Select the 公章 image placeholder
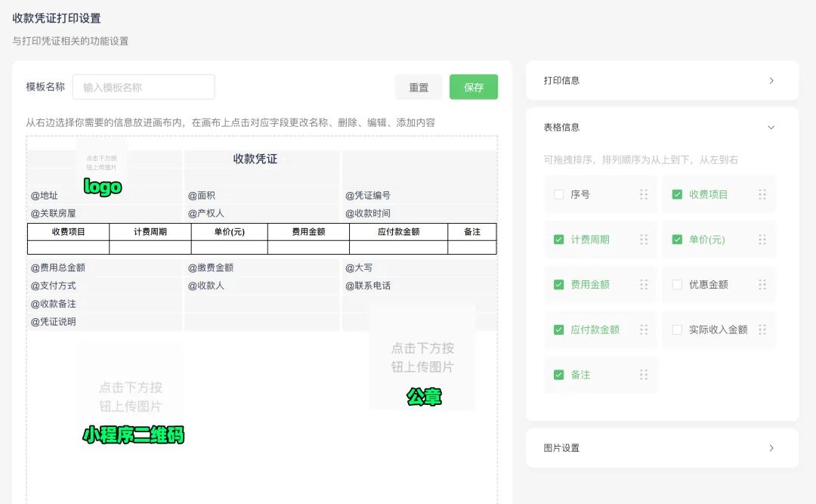The image size is (816, 504). [x=422, y=357]
